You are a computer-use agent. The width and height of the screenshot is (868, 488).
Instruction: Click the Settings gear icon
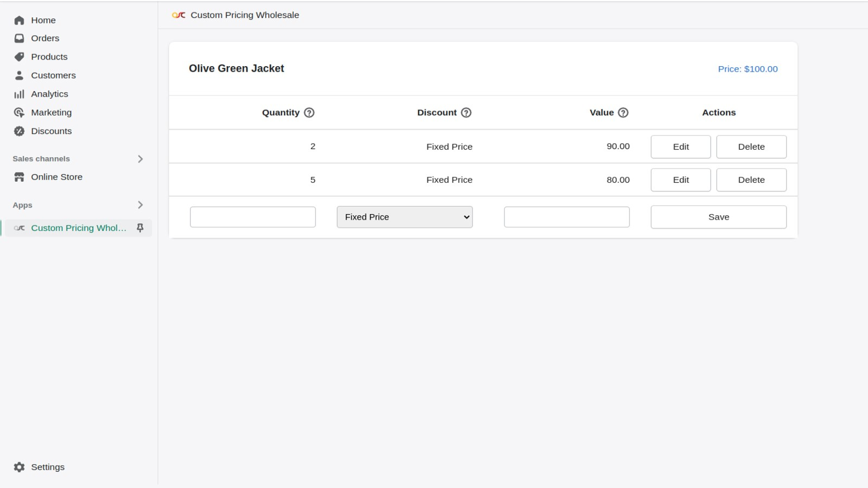20,467
